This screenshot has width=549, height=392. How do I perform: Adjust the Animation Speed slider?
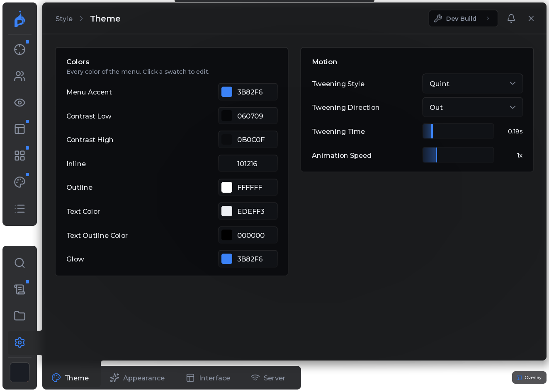[x=458, y=155]
